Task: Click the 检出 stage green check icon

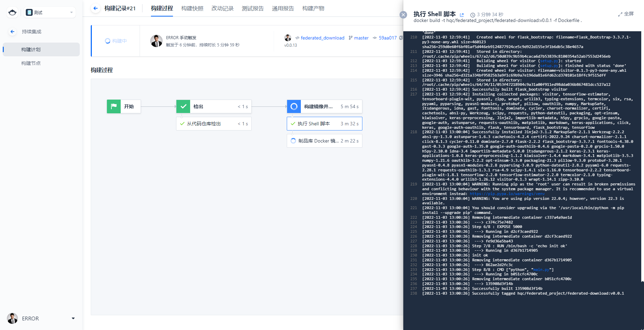Action: click(x=183, y=106)
